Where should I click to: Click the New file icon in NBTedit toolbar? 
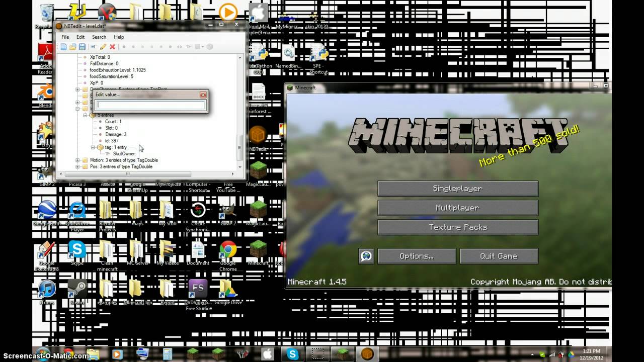(63, 47)
